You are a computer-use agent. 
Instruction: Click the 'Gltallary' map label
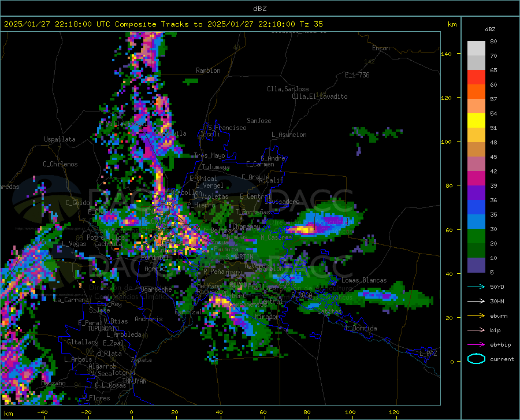(x=83, y=342)
